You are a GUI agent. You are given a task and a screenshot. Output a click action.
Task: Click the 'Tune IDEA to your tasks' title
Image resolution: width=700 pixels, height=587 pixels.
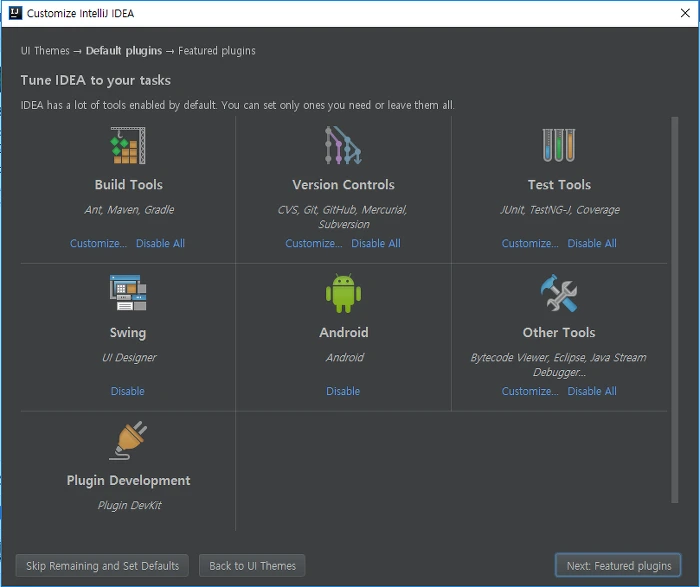click(x=96, y=80)
